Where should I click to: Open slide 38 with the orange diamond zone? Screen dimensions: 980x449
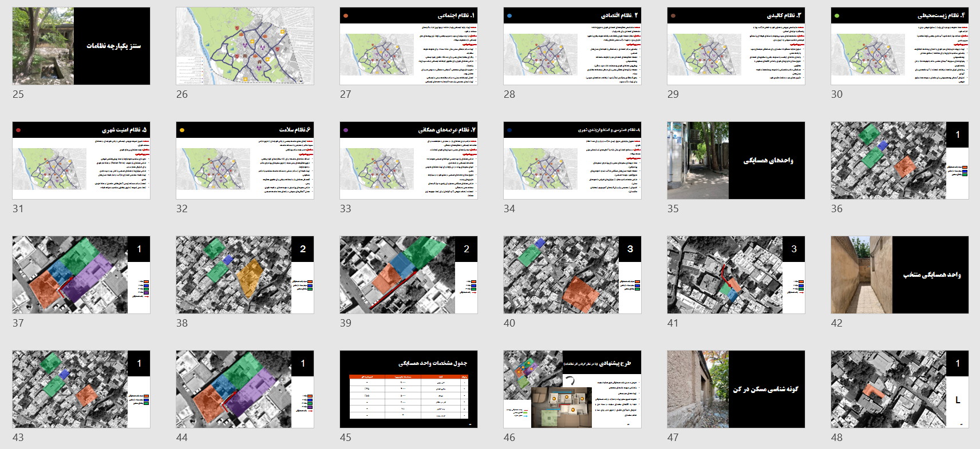click(245, 275)
